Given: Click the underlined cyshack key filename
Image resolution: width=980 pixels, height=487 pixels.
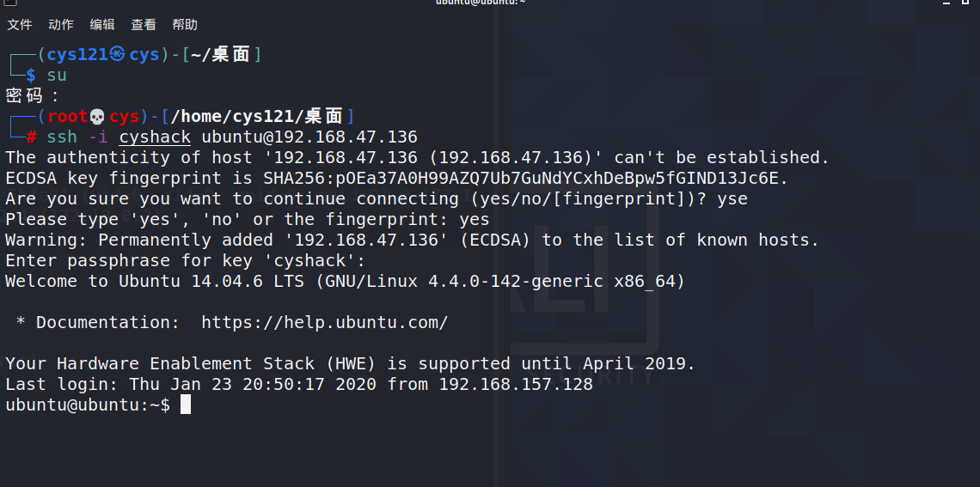Looking at the screenshot, I should pyautogui.click(x=155, y=137).
